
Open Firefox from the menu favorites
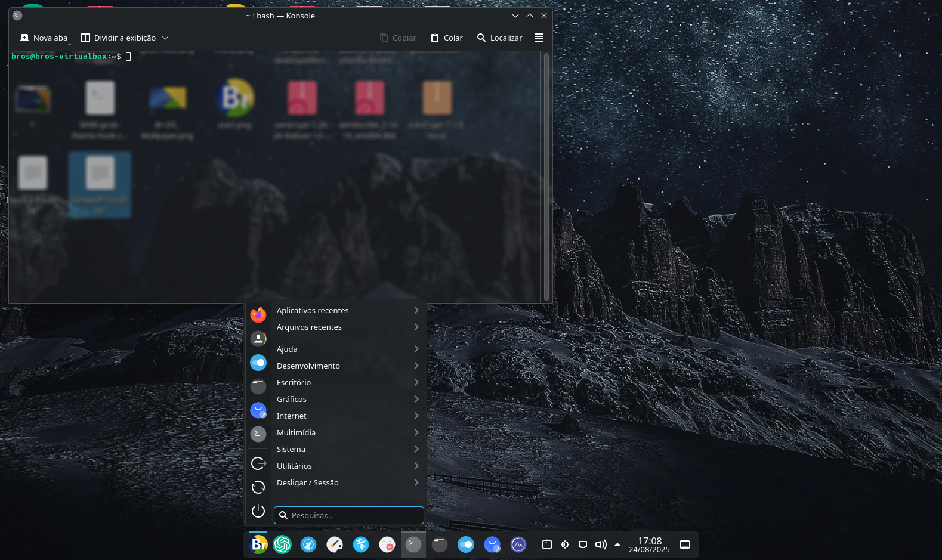[258, 314]
